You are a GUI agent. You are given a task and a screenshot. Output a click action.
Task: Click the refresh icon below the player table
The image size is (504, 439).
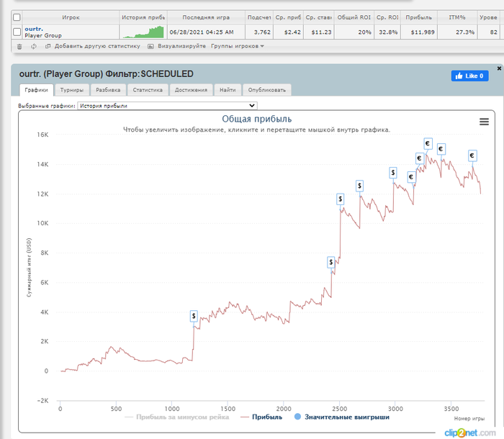[x=33, y=46]
